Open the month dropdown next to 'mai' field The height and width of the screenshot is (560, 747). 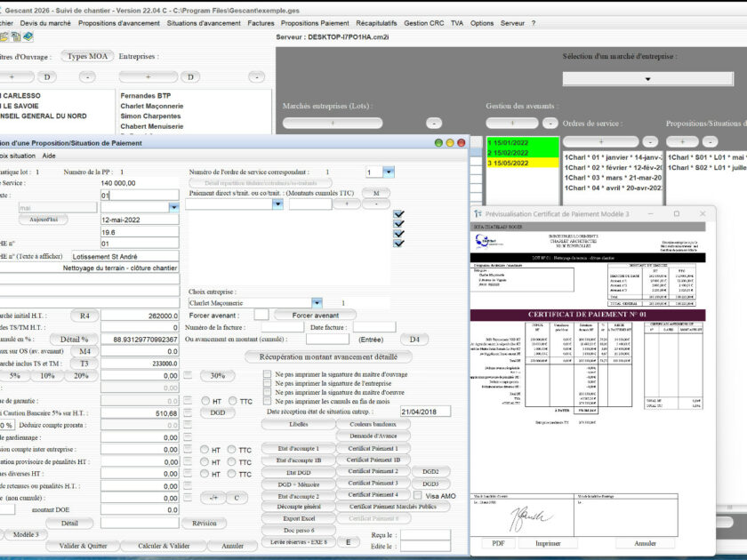(174, 207)
